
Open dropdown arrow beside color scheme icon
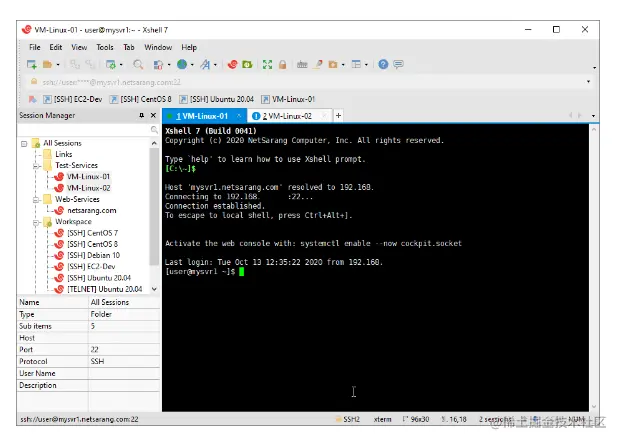[169, 65]
